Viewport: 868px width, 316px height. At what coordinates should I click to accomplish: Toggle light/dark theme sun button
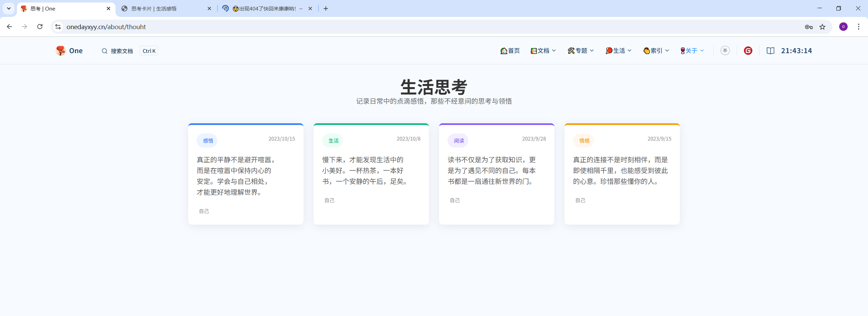pos(725,50)
